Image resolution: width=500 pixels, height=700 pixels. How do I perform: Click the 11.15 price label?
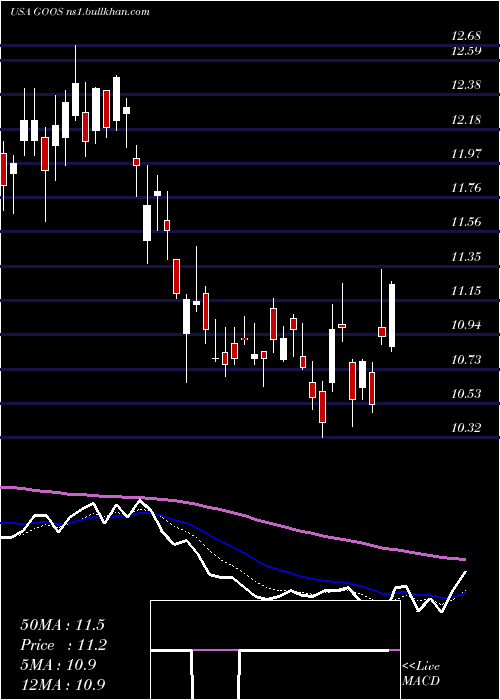[466, 291]
